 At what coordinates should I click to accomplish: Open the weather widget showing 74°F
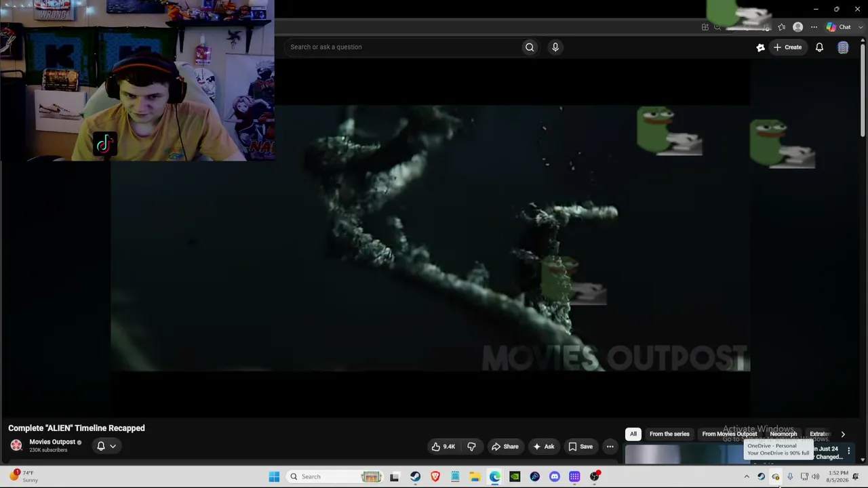(23, 476)
